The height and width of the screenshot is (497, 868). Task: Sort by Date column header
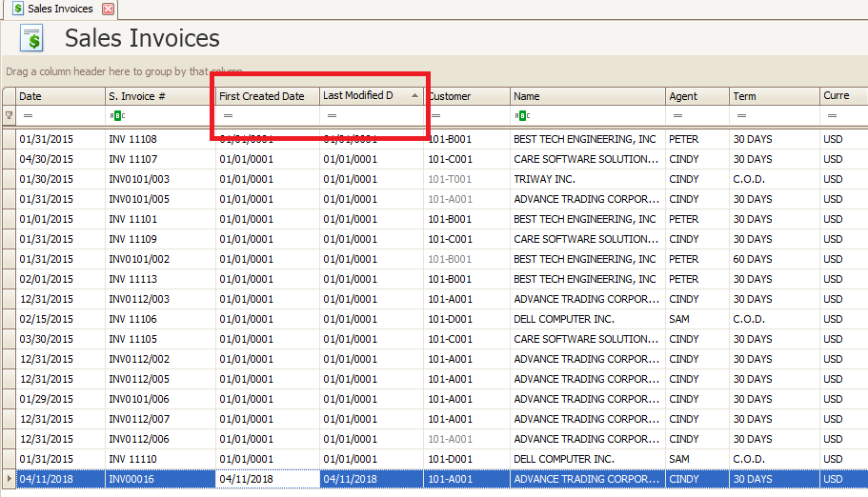60,96
